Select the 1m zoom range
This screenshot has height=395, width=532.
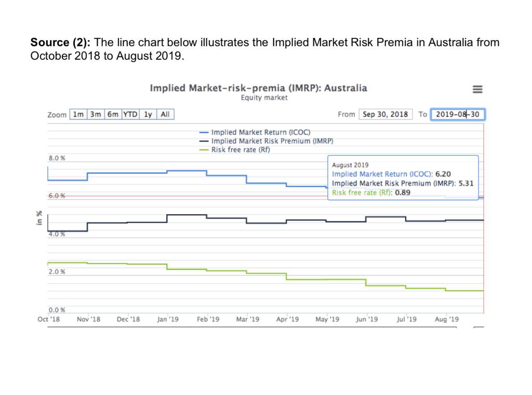(x=78, y=114)
